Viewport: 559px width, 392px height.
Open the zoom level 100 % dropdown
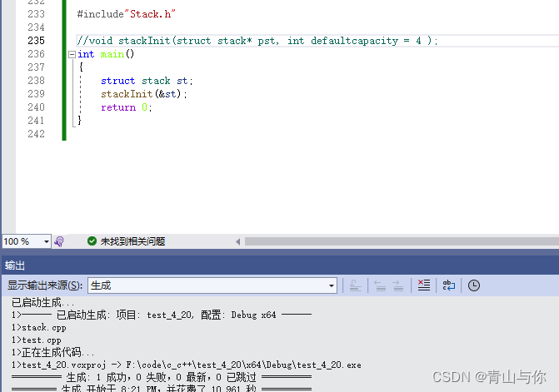(45, 241)
